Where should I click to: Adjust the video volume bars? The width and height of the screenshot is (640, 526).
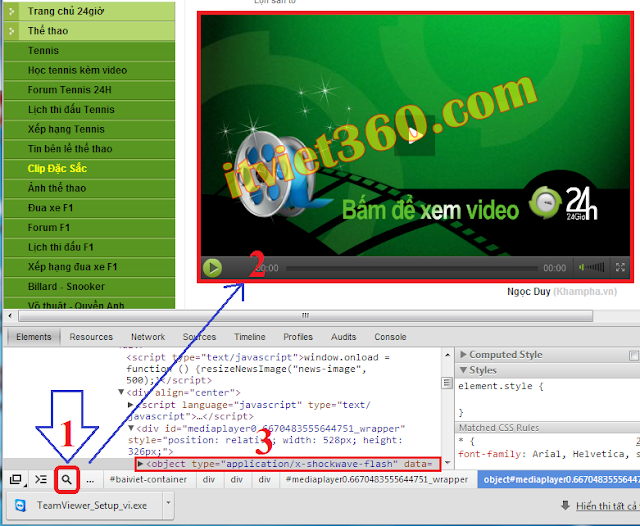(x=592, y=267)
